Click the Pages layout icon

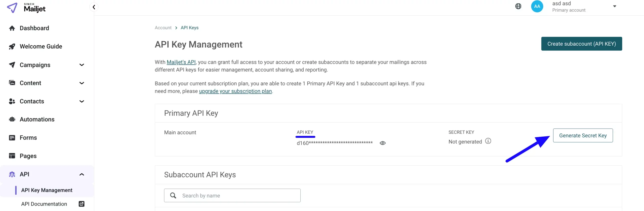(x=12, y=156)
